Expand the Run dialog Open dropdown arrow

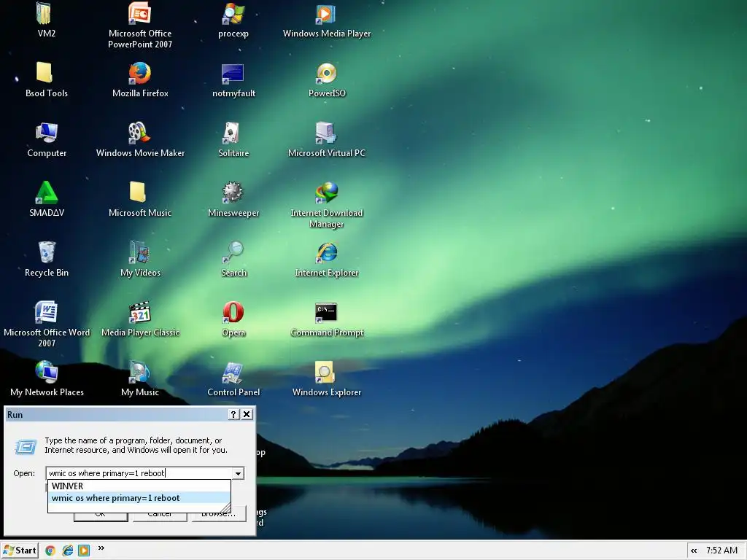coord(238,473)
